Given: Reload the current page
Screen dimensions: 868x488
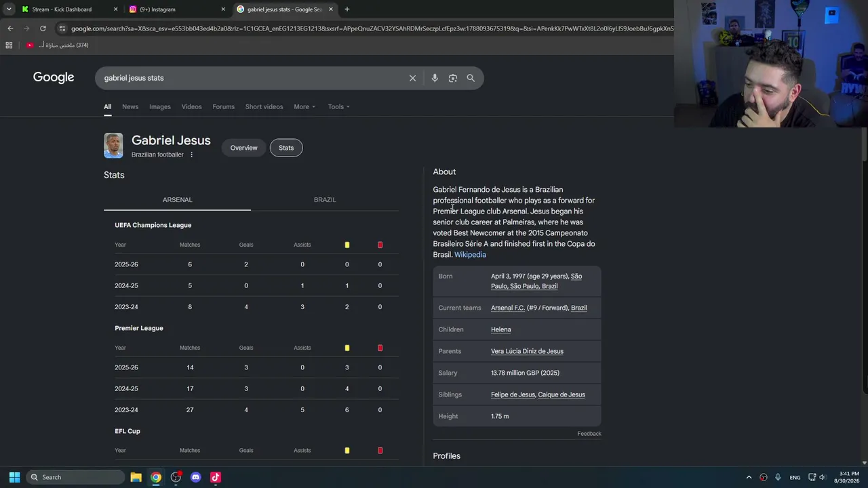Looking at the screenshot, I should 43,28.
